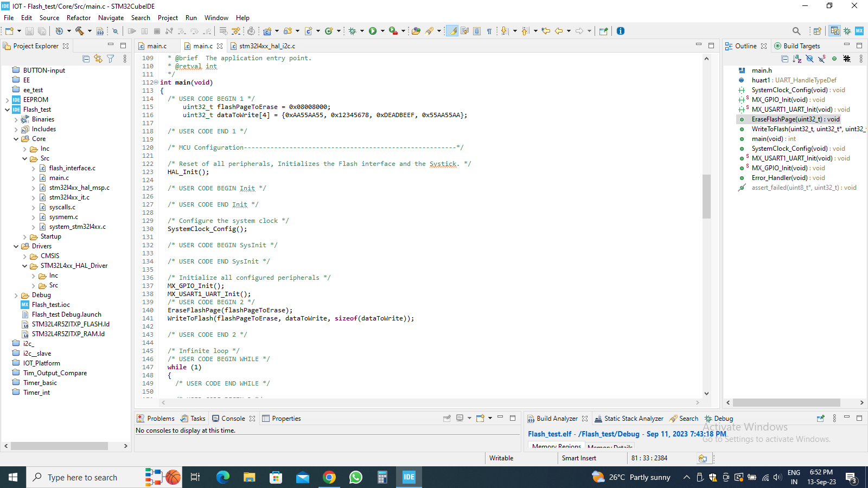Open the Project menu
This screenshot has height=488, width=868.
pos(168,18)
